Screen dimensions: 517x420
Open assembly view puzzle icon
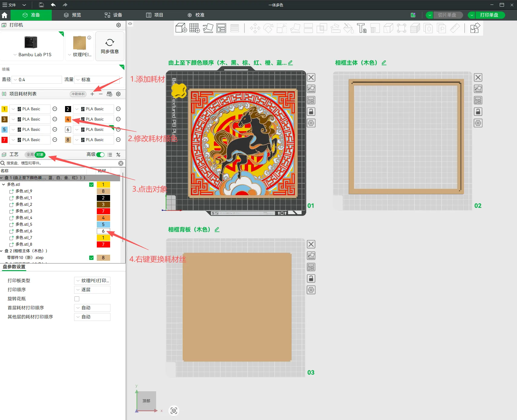(x=475, y=28)
